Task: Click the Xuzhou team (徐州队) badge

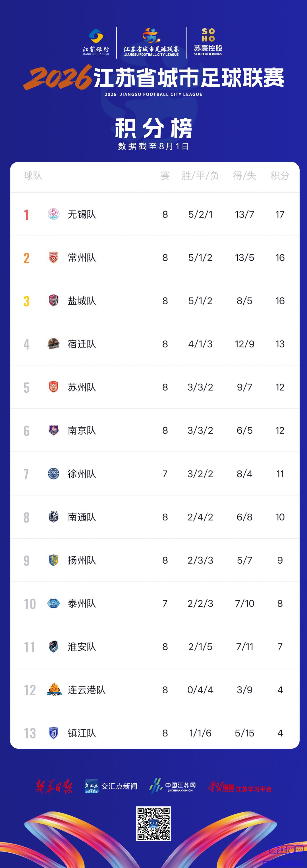Action: 54,473
